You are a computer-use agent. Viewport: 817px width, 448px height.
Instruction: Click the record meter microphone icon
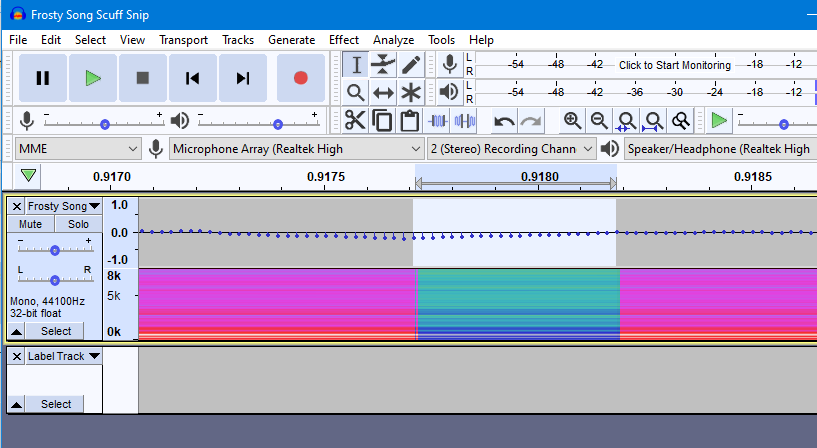click(x=450, y=65)
